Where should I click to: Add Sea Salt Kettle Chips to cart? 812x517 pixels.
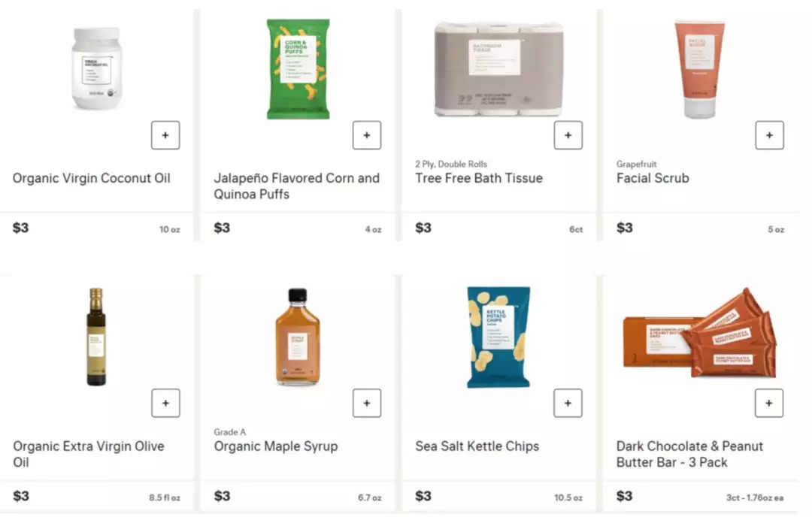coord(568,403)
